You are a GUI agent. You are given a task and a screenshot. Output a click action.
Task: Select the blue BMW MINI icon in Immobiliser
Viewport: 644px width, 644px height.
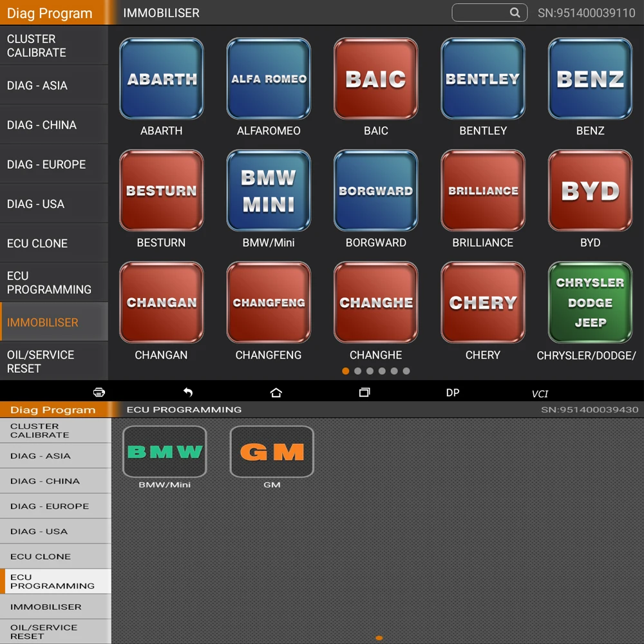[269, 191]
